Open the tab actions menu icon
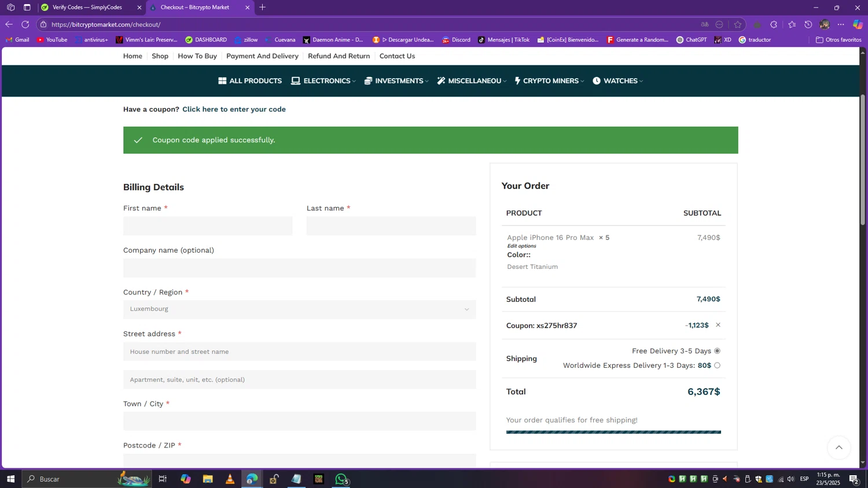 tap(27, 8)
